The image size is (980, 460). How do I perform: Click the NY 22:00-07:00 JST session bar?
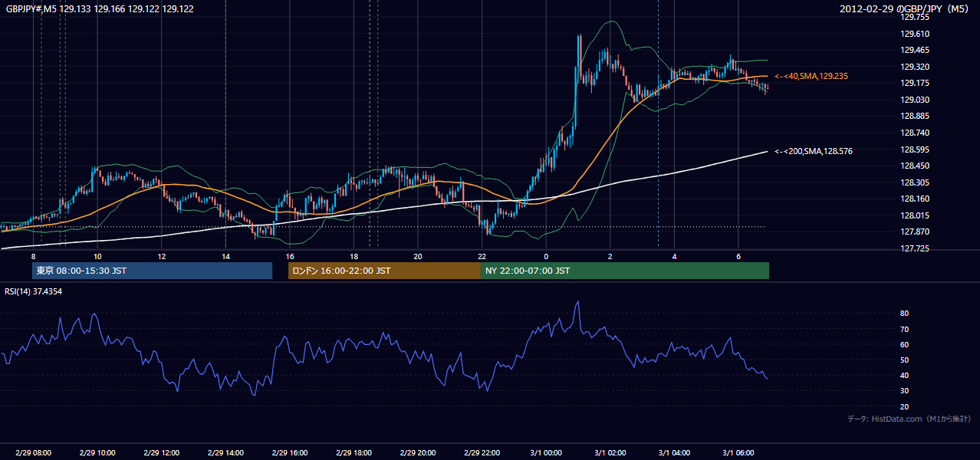625,271
